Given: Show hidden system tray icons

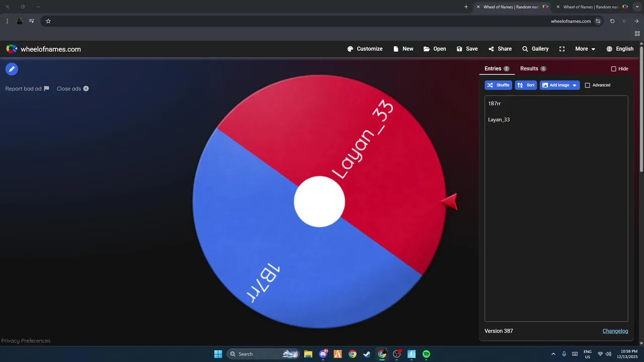Looking at the screenshot, I should (553, 354).
